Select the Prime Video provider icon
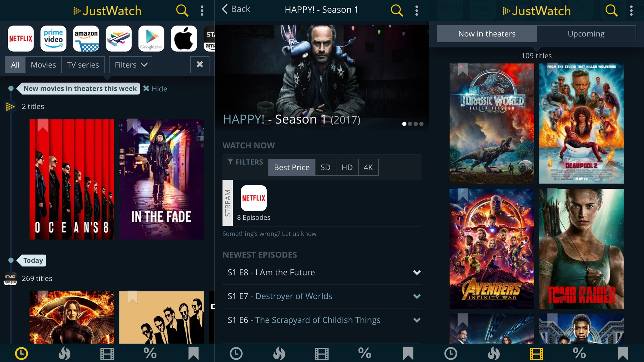This screenshot has height=362, width=644. pos(53,39)
